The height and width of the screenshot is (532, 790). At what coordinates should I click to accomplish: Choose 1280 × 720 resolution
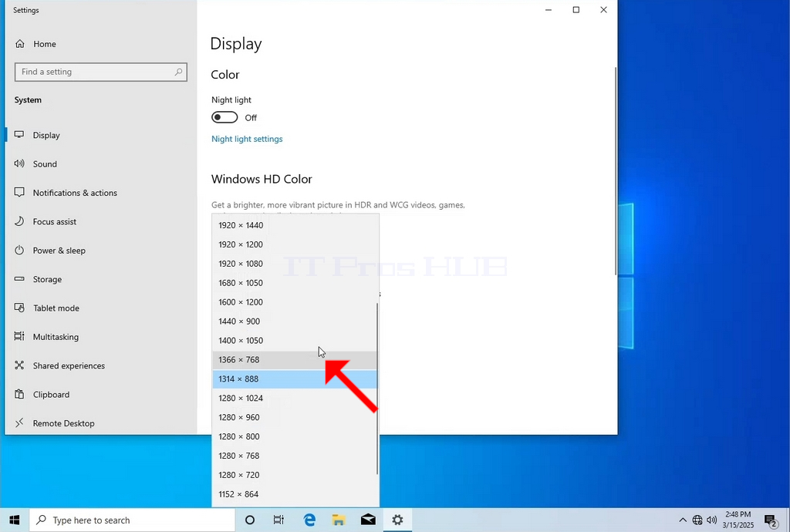pyautogui.click(x=295, y=475)
